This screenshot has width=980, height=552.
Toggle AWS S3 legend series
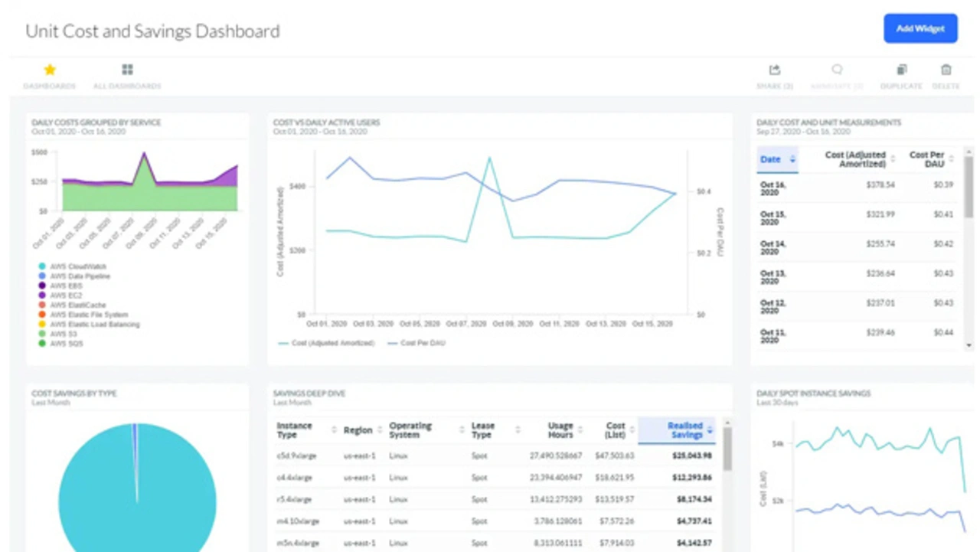(x=65, y=335)
